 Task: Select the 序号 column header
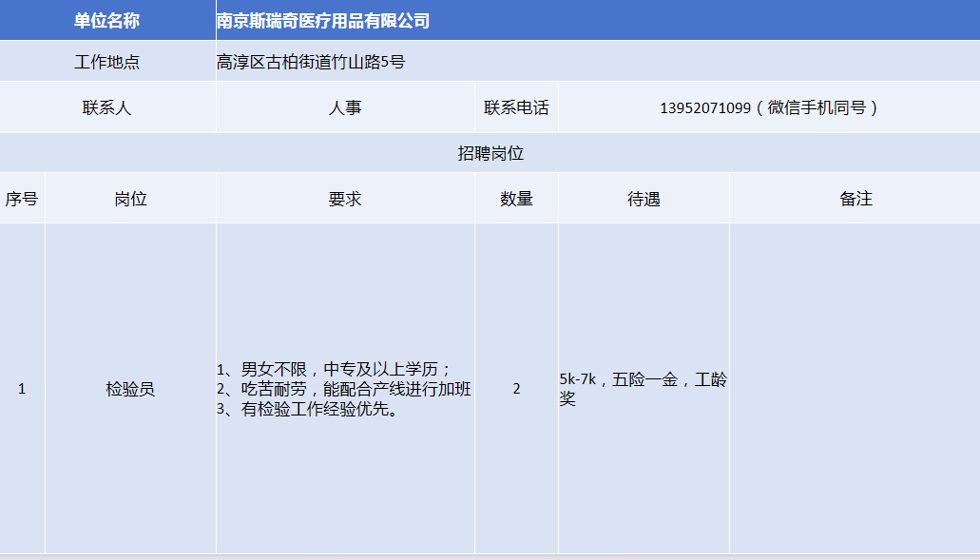[22, 199]
